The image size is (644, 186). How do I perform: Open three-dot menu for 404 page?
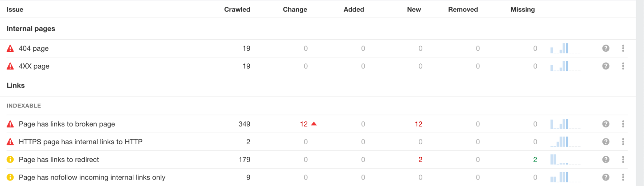pyautogui.click(x=623, y=48)
